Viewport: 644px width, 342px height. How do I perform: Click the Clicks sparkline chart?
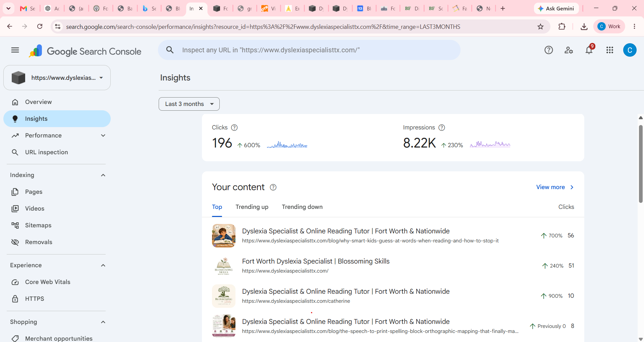click(x=287, y=145)
